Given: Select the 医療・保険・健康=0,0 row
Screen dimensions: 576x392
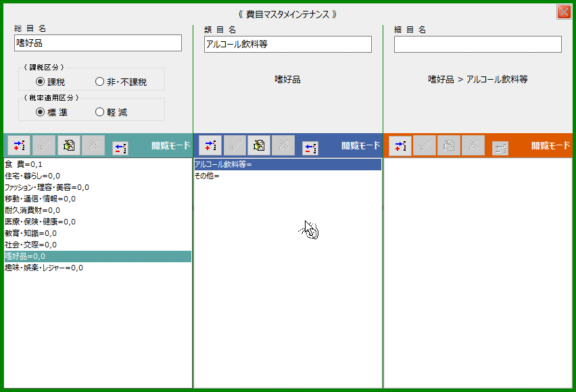Looking at the screenshot, I should pos(98,222).
